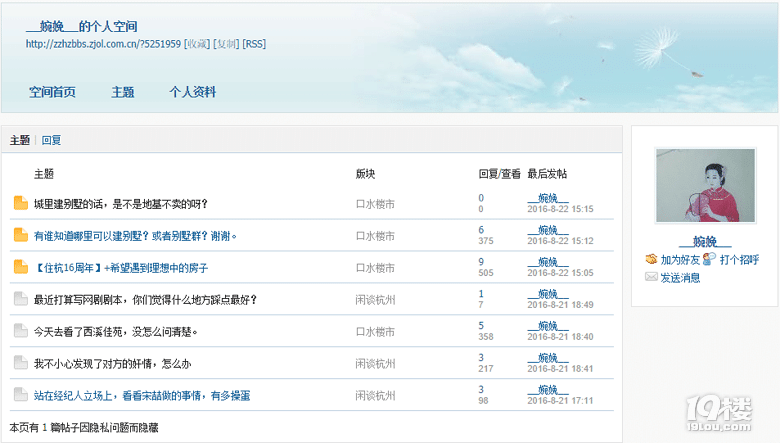Click folder icon beside 【住杭16周年】 thread
Image resolution: width=780 pixels, height=443 pixels.
point(20,267)
